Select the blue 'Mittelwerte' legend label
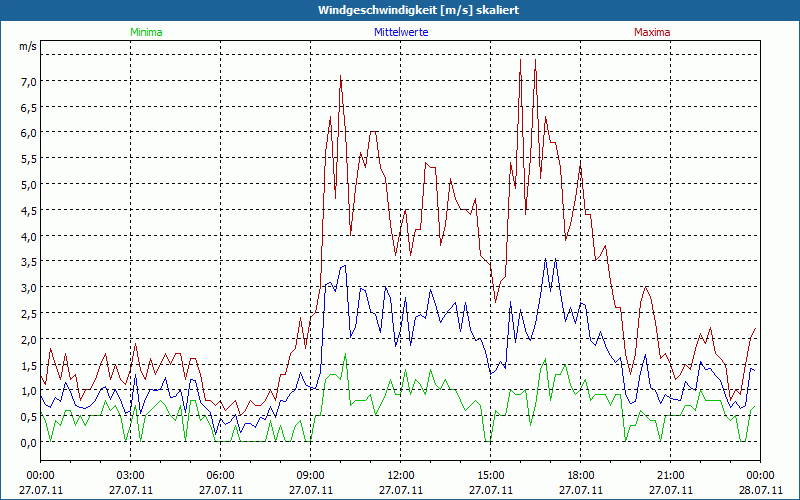The width and height of the screenshot is (800, 500). (x=401, y=32)
